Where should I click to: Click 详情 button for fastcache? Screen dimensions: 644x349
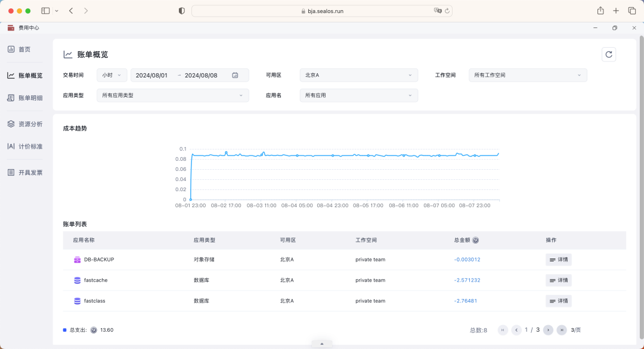558,280
